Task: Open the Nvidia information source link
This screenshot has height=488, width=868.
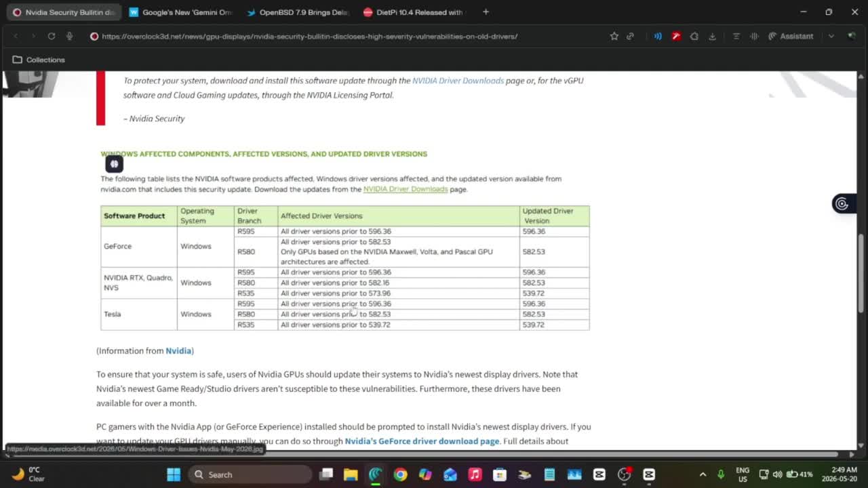Action: pyautogui.click(x=178, y=350)
